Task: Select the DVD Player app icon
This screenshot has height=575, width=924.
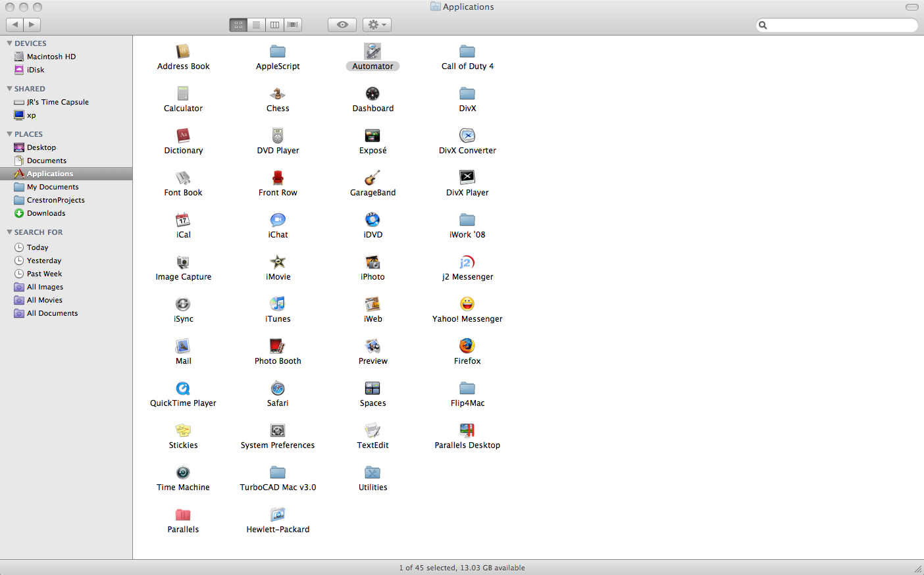Action: coord(278,136)
